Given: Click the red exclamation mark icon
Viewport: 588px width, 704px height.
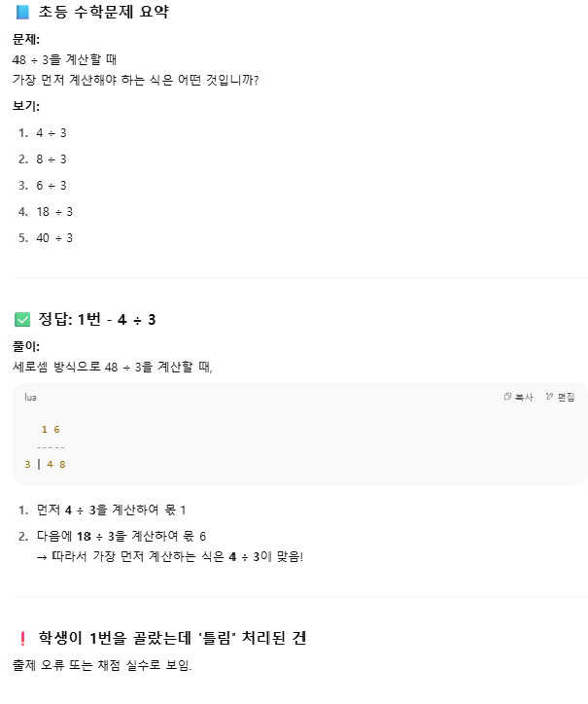Looking at the screenshot, I should click(x=22, y=639).
